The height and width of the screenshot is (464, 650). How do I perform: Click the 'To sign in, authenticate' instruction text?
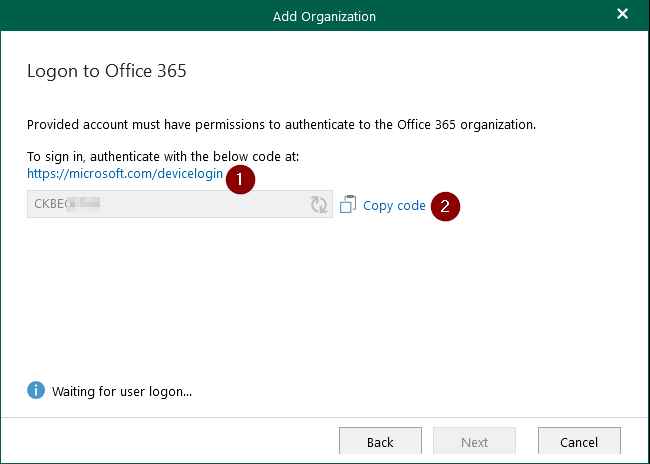coord(163,156)
